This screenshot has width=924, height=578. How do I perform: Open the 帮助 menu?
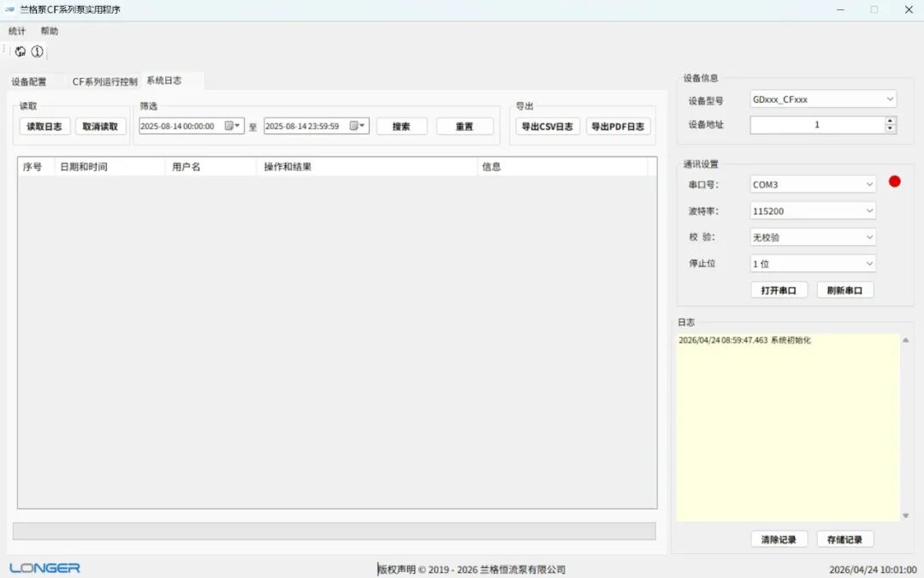(49, 30)
